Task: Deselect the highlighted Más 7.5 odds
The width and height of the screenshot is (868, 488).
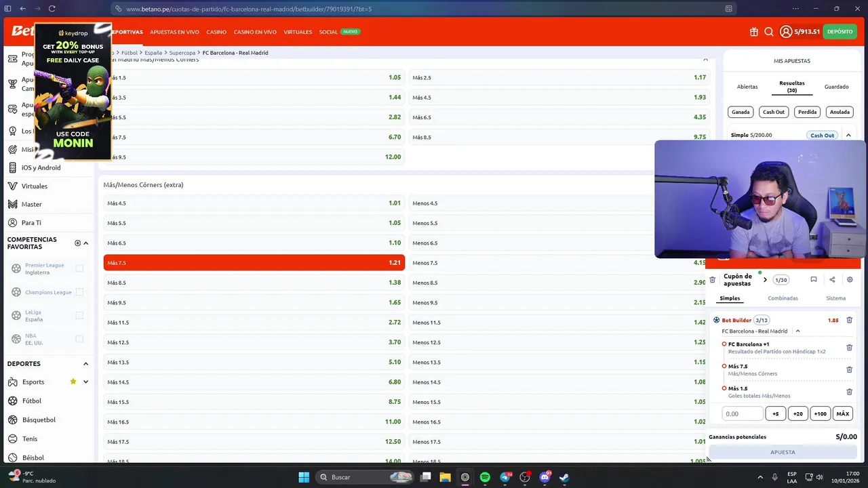Action: click(254, 262)
